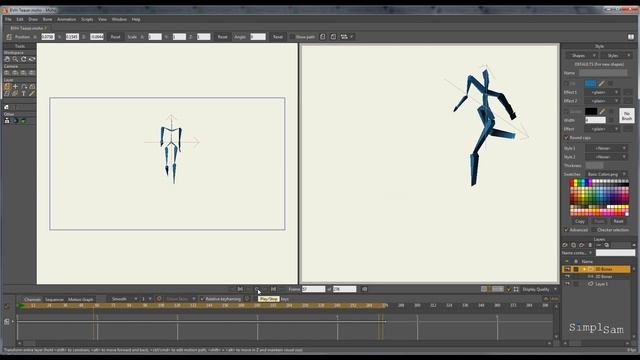Click the Play/Stop playback button

257,289
